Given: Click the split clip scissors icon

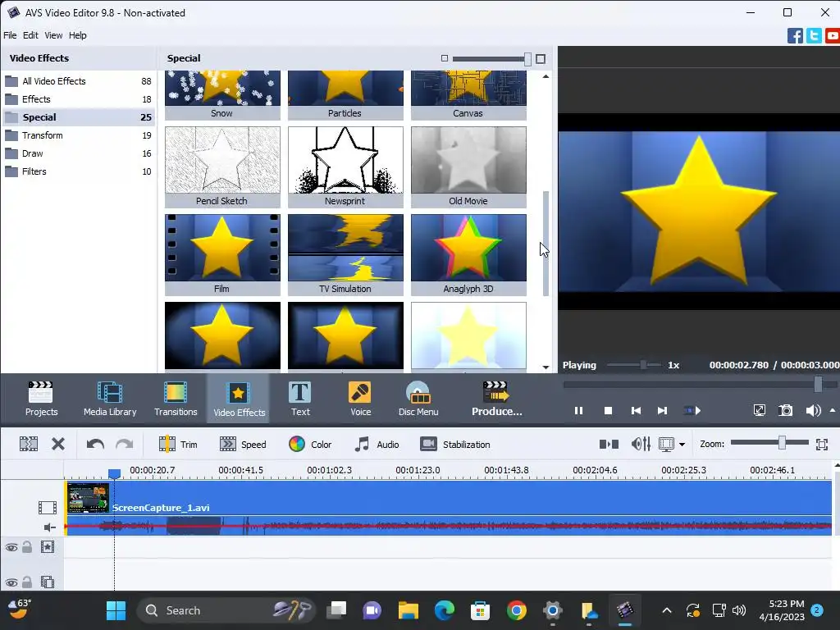Looking at the screenshot, I should point(29,444).
